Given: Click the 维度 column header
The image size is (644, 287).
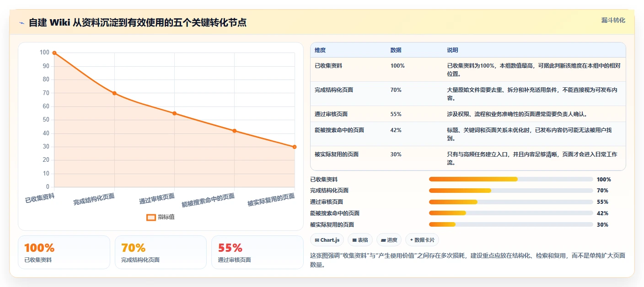Looking at the screenshot, I should [320, 50].
